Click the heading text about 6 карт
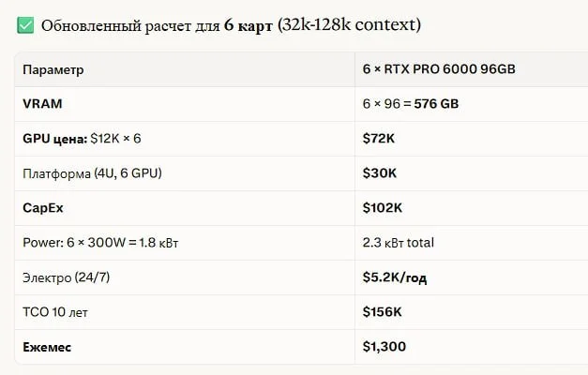Screen dimensions: 588x375 click(x=231, y=25)
